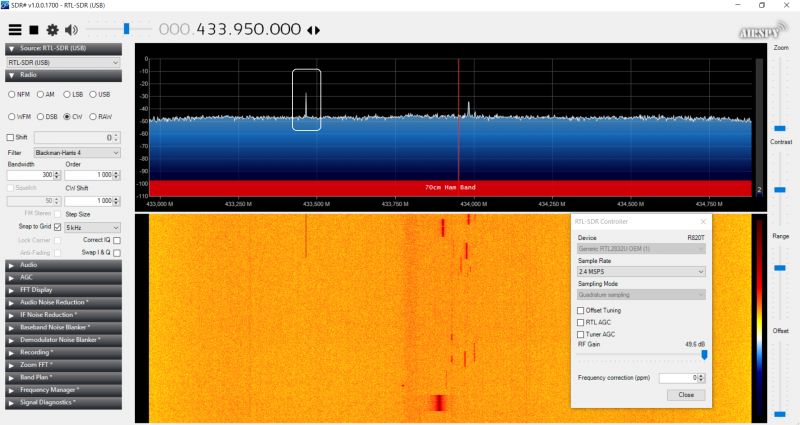Enable the Offset Tuning checkbox
Screen dimensions: 800x425
pyautogui.click(x=580, y=311)
